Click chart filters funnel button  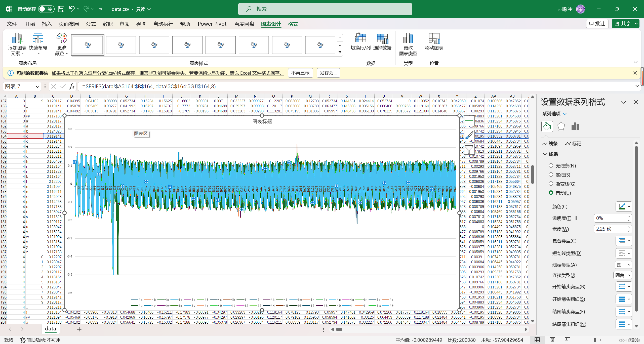[x=469, y=149]
